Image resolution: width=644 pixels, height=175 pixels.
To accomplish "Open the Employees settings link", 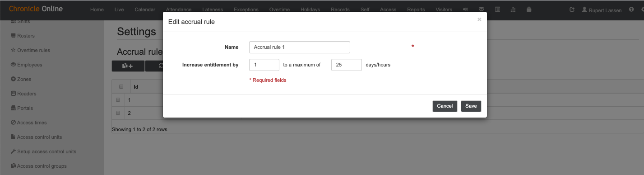I will [29, 65].
